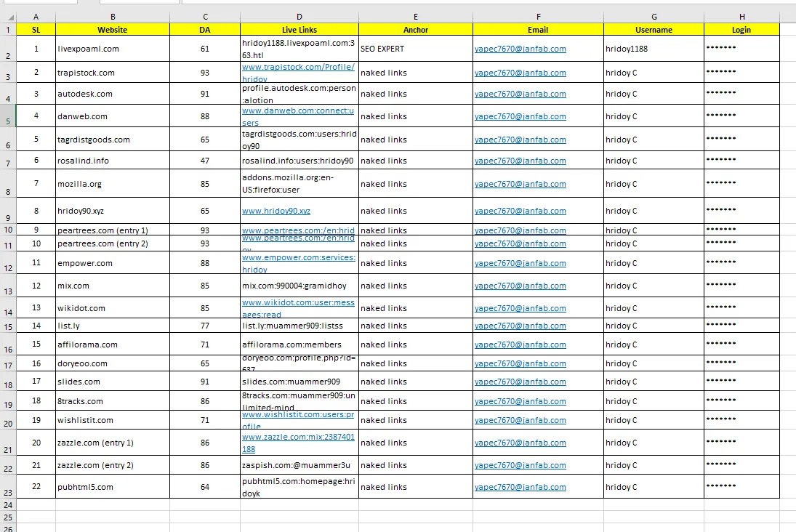Image resolution: width=796 pixels, height=532 pixels.
Task: Click the Select All corner triangle
Action: (11, 17)
